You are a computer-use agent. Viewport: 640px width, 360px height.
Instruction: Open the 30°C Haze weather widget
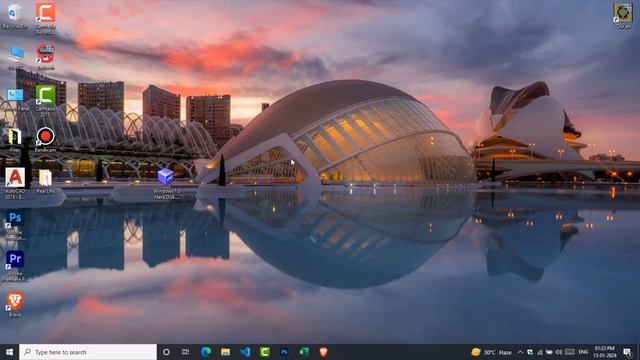[x=492, y=352]
